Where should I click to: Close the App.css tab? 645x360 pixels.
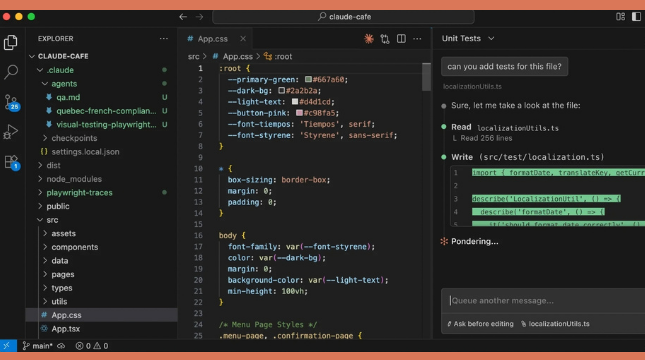coord(243,39)
